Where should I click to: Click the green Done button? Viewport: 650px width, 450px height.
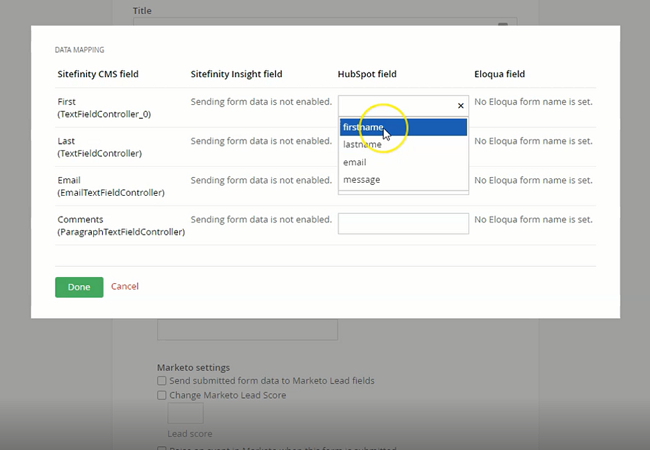79,287
